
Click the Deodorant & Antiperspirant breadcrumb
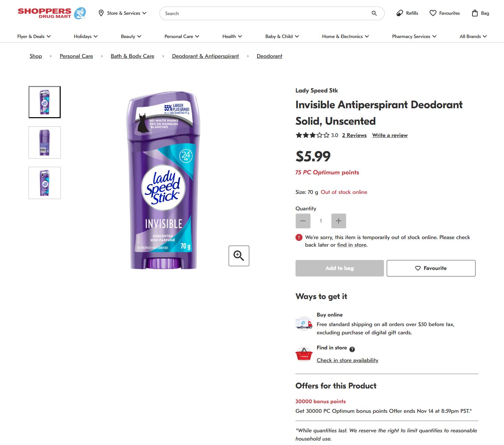click(205, 56)
